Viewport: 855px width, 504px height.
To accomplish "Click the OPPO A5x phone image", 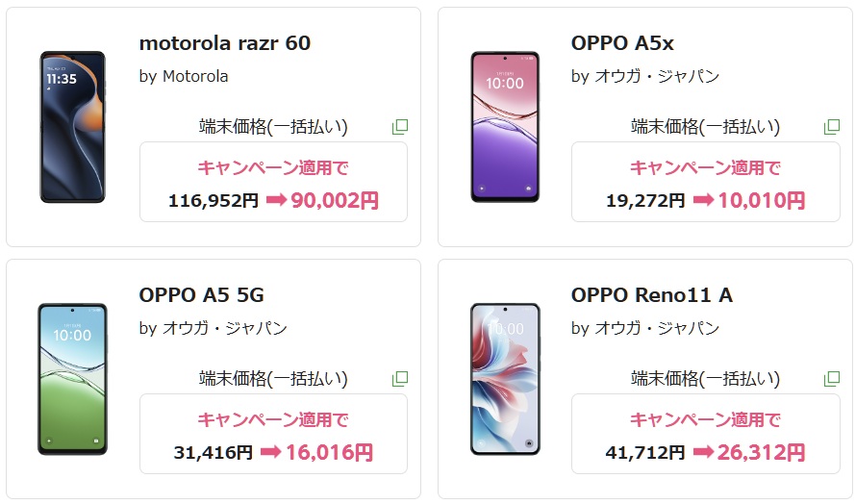I will 504,127.
